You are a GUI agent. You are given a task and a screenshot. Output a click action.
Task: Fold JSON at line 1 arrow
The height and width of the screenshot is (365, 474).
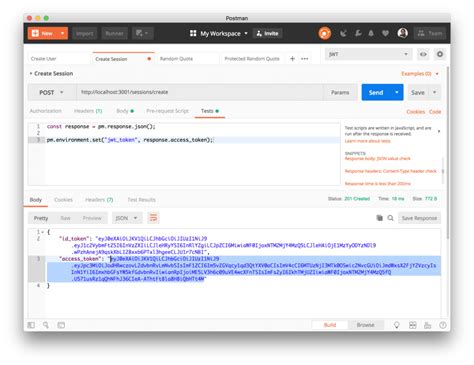pos(43,232)
